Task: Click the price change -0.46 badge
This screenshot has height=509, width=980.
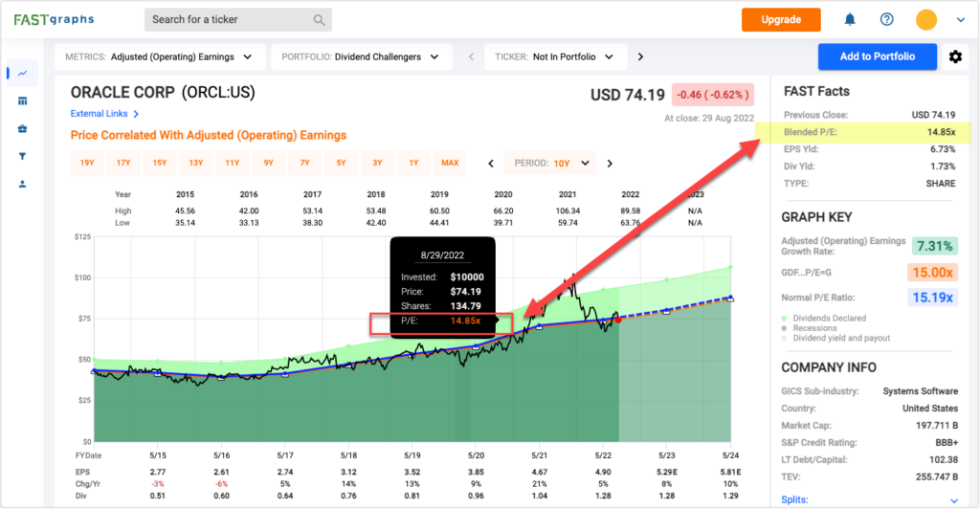Action: tap(712, 95)
